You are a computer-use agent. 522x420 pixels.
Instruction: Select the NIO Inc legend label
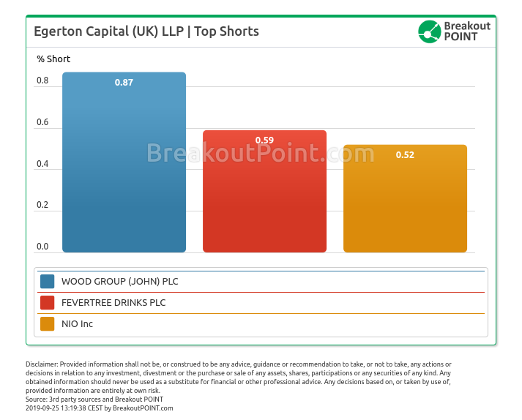click(x=77, y=324)
